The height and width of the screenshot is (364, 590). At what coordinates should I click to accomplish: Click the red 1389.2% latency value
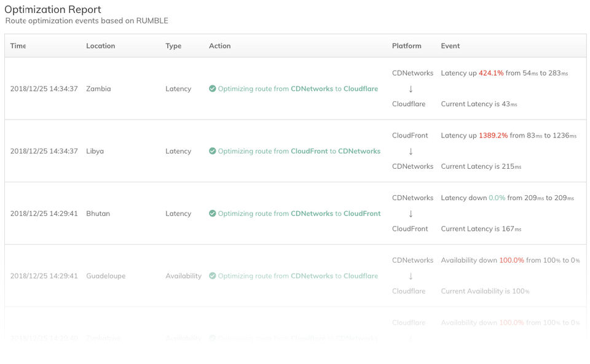click(x=494, y=135)
